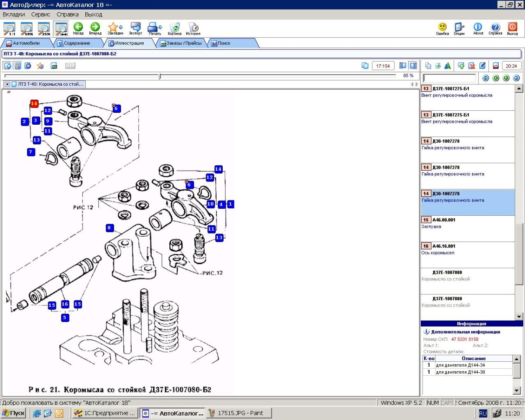525x420 pixels.
Task: Open Опции settings icon
Action: click(x=459, y=28)
